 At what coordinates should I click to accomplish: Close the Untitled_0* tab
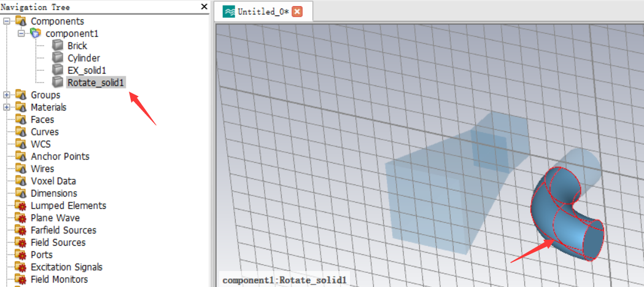click(297, 12)
